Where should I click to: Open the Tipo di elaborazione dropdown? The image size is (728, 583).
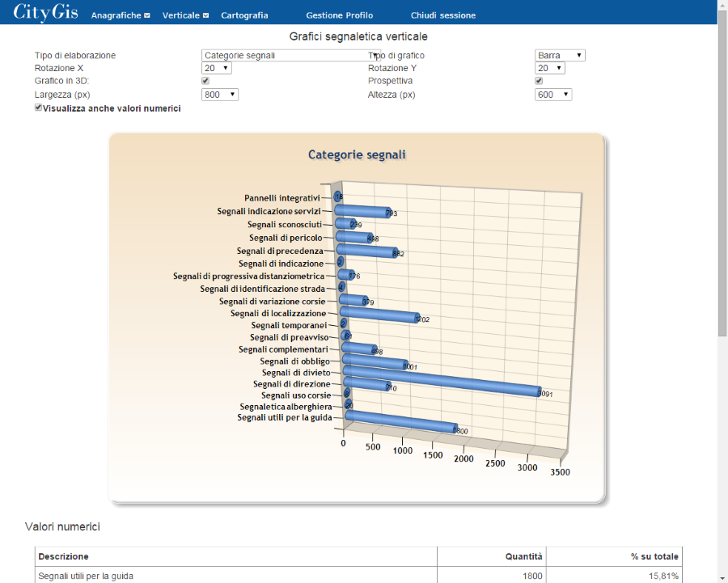point(290,56)
